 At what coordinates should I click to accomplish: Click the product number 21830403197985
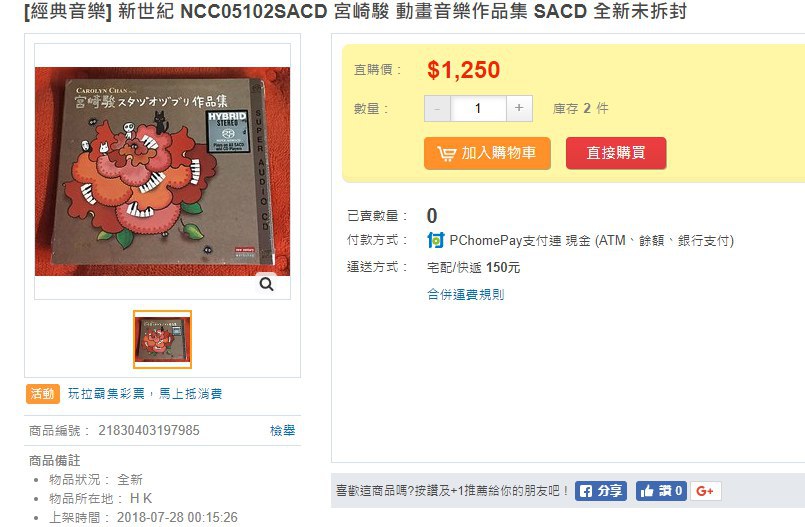149,430
